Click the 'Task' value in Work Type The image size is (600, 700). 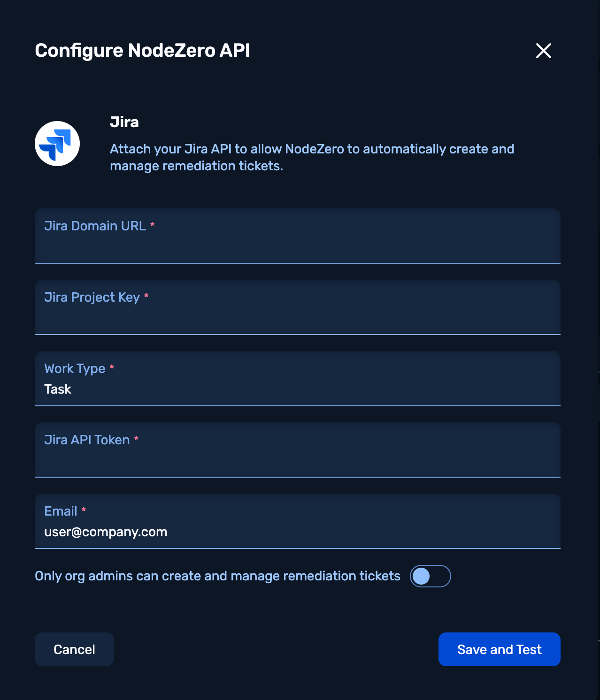pyautogui.click(x=58, y=389)
